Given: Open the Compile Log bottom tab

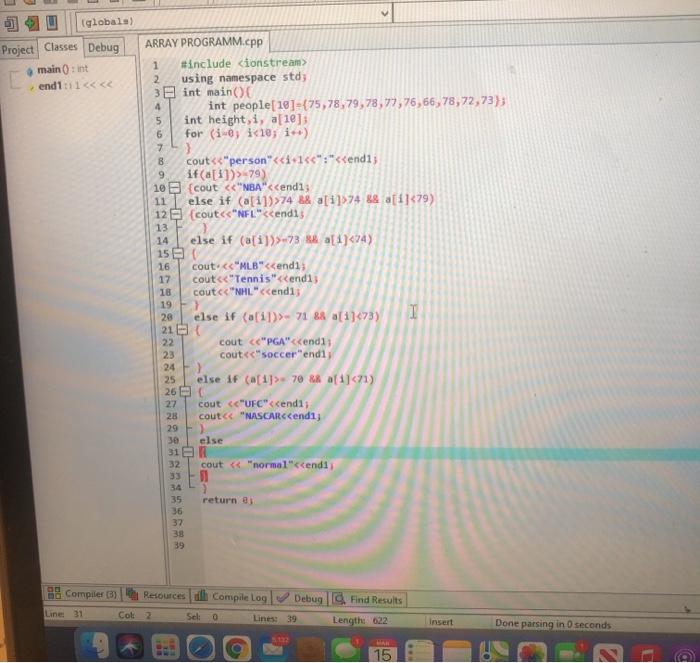Looking at the screenshot, I should 230,596.
